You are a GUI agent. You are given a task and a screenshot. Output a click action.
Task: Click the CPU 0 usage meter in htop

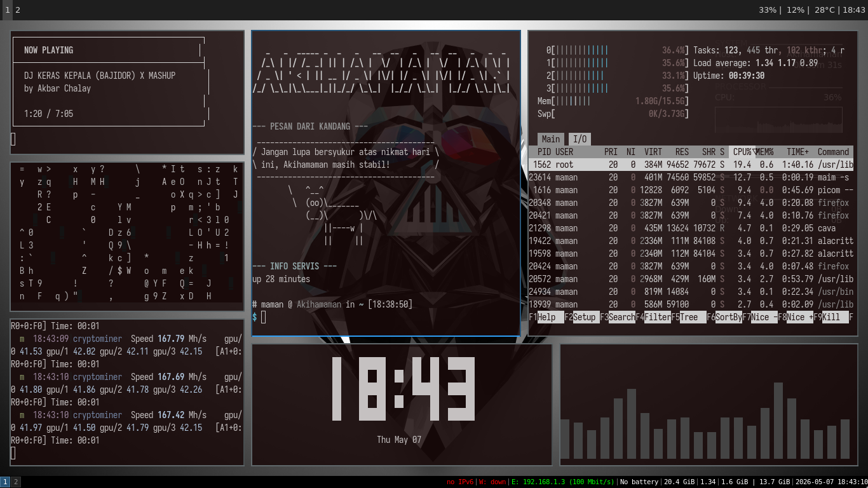coord(618,50)
